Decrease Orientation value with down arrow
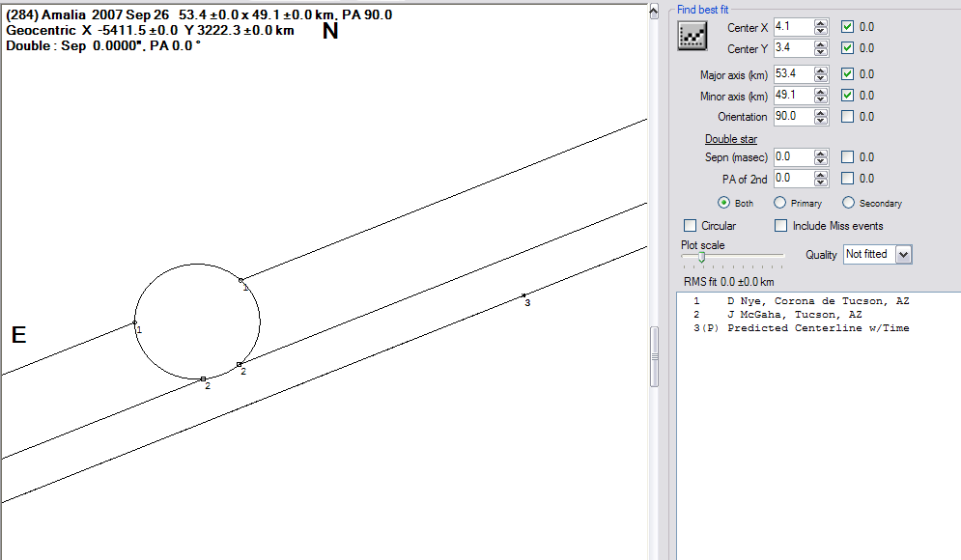 pyautogui.click(x=821, y=120)
